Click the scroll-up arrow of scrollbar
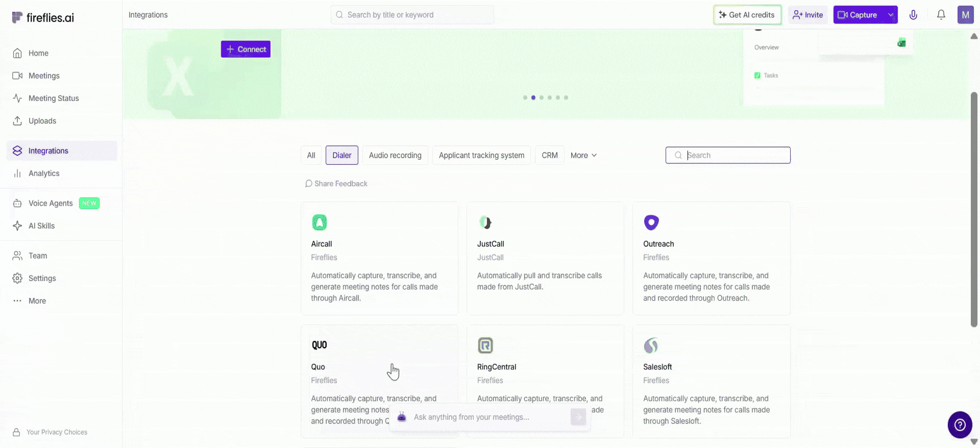Viewport: 980px width, 448px height. click(x=974, y=36)
